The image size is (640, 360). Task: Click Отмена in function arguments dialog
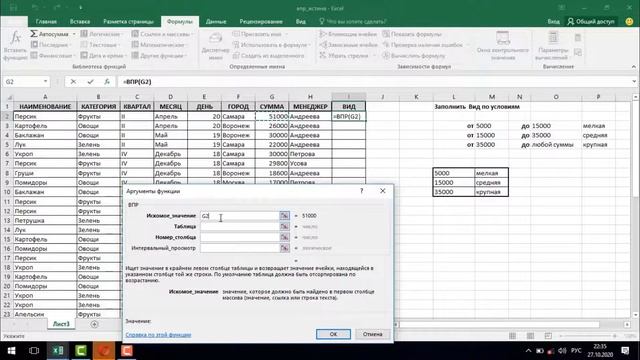pos(372,334)
